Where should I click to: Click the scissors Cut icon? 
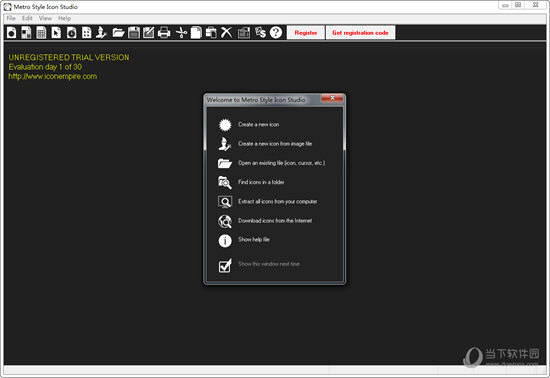coord(181,33)
